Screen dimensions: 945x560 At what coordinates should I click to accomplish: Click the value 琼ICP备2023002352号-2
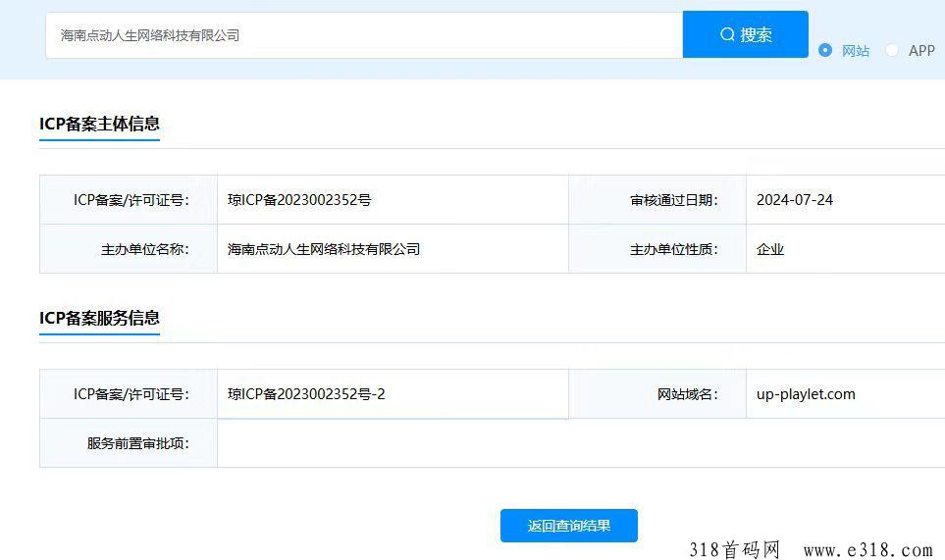306,394
